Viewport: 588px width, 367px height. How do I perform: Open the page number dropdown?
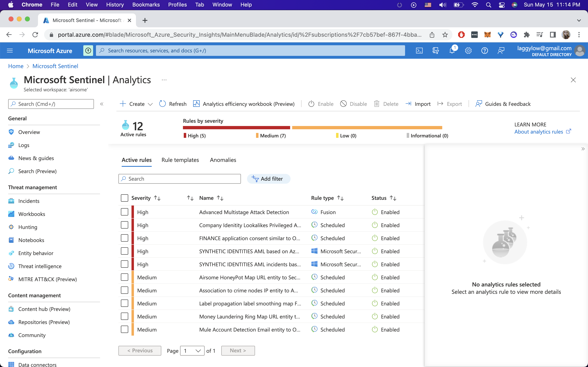pos(192,350)
